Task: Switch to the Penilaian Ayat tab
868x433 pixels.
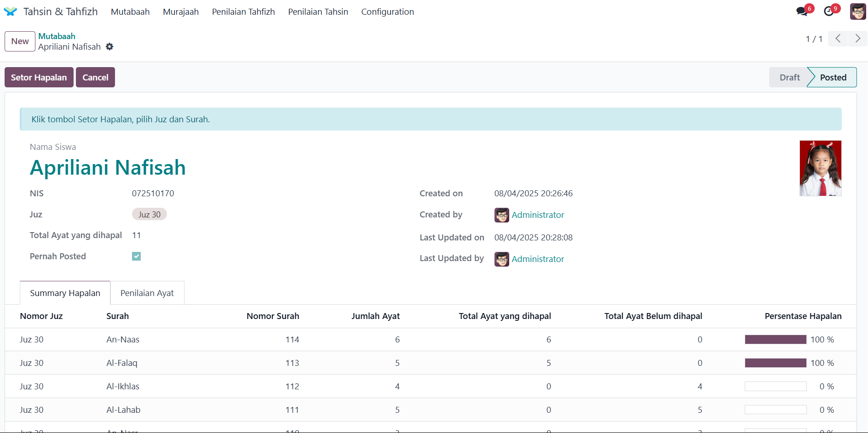Action: [x=147, y=293]
